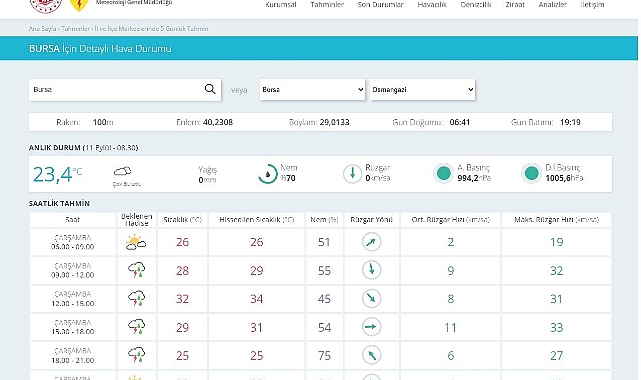Click Meteoroloji Genel Müdürlüğü header text
Screen dimensions: 641x380
[134, 2]
